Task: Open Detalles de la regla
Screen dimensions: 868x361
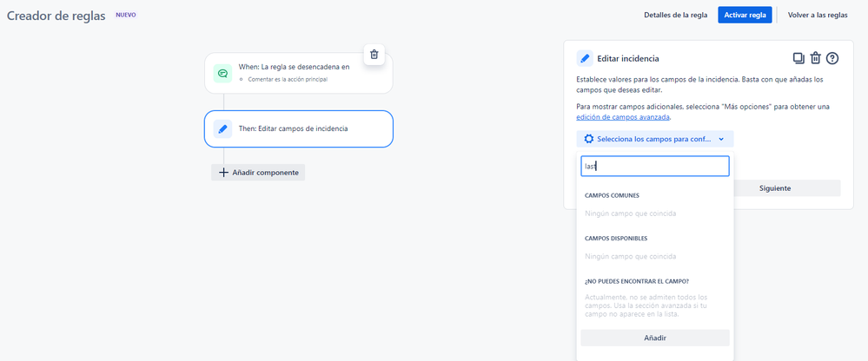Action: tap(675, 15)
